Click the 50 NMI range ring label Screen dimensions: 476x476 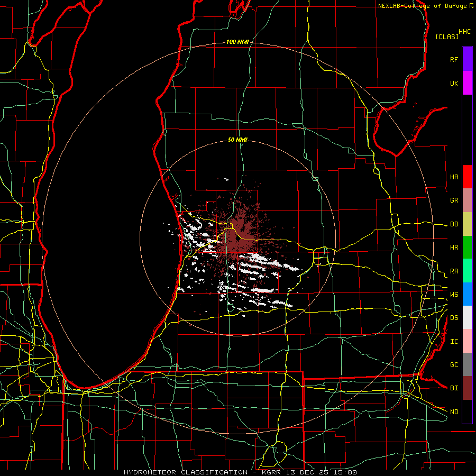[x=237, y=140]
